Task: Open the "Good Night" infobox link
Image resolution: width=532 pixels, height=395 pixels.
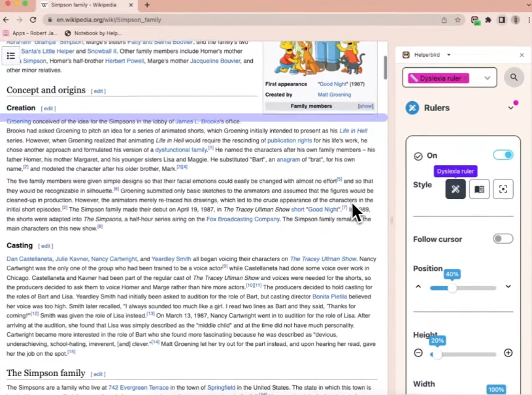Action: pyautogui.click(x=334, y=84)
